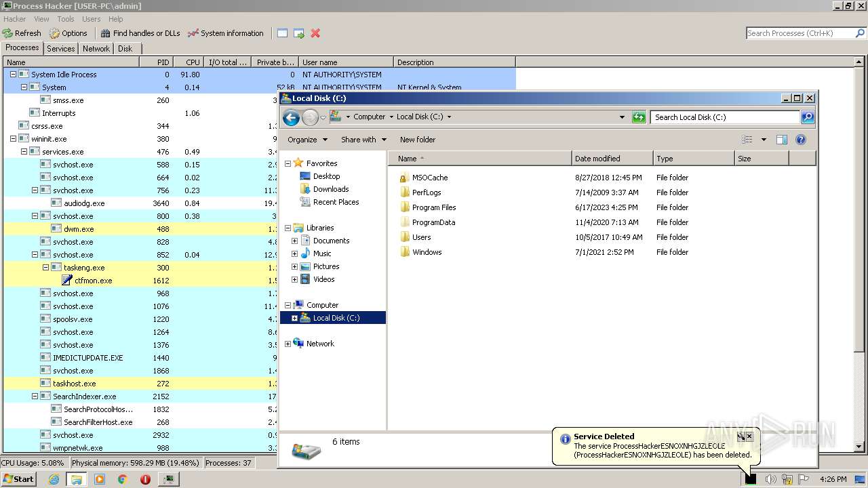The width and height of the screenshot is (868, 488).
Task: Open the Hacker menu
Action: click(15, 19)
